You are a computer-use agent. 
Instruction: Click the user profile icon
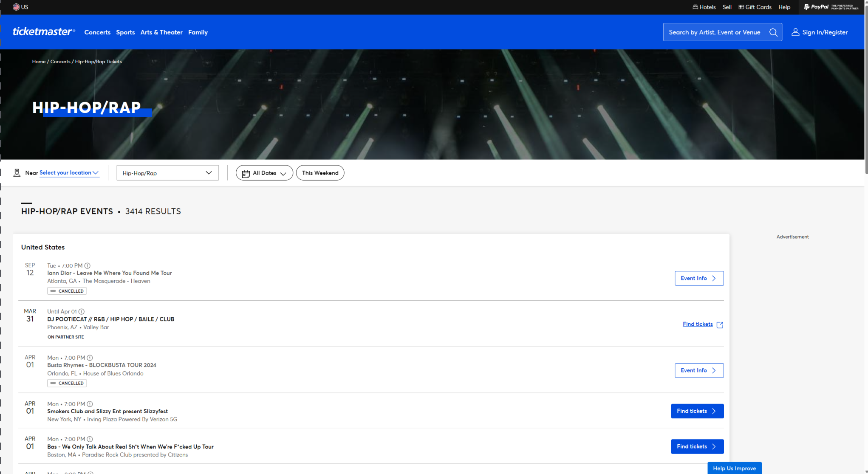point(795,32)
